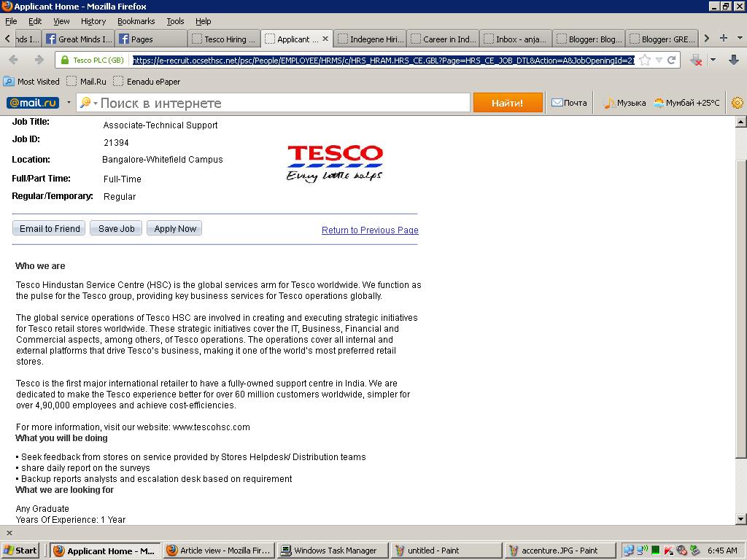Click the back navigation arrow
This screenshot has height=560, width=747.
[13, 60]
